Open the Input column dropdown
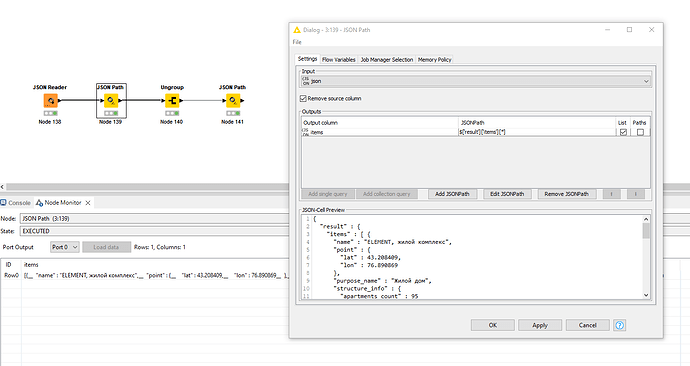This screenshot has width=690, height=366. tap(475, 81)
